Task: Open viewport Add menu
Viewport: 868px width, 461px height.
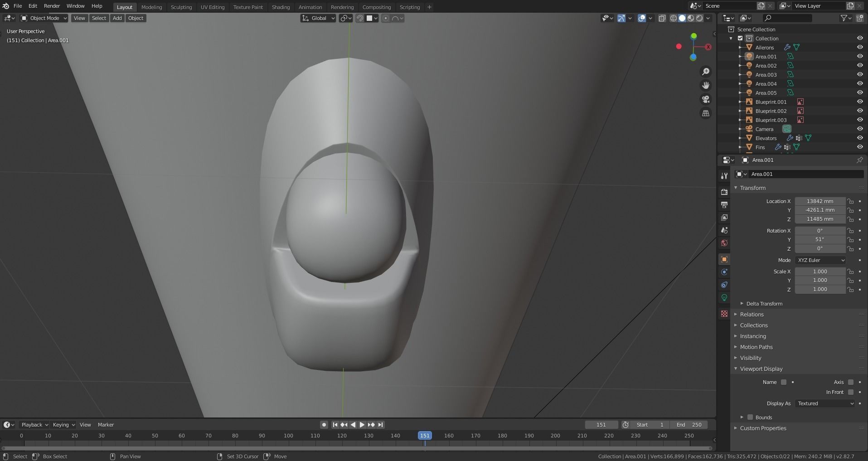Action: tap(117, 18)
